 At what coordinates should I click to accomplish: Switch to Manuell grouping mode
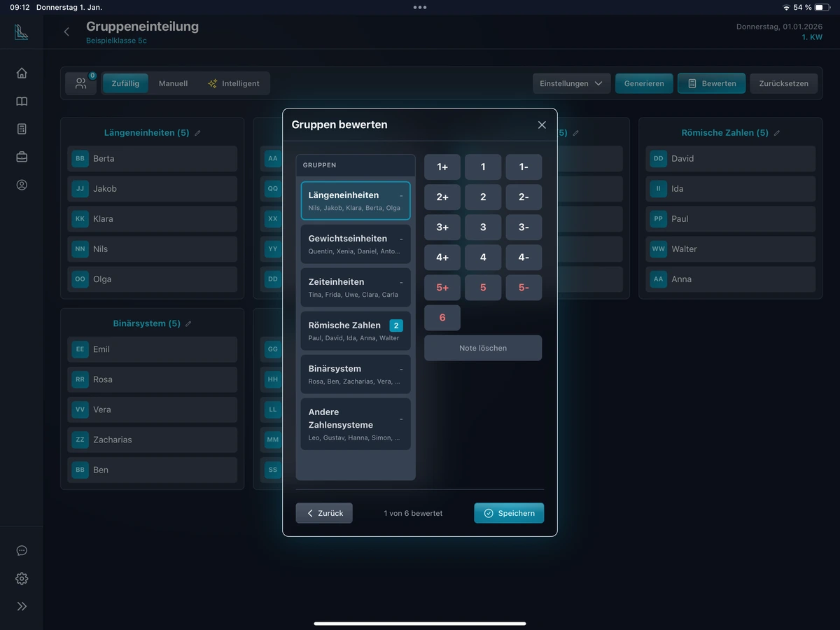click(x=173, y=83)
